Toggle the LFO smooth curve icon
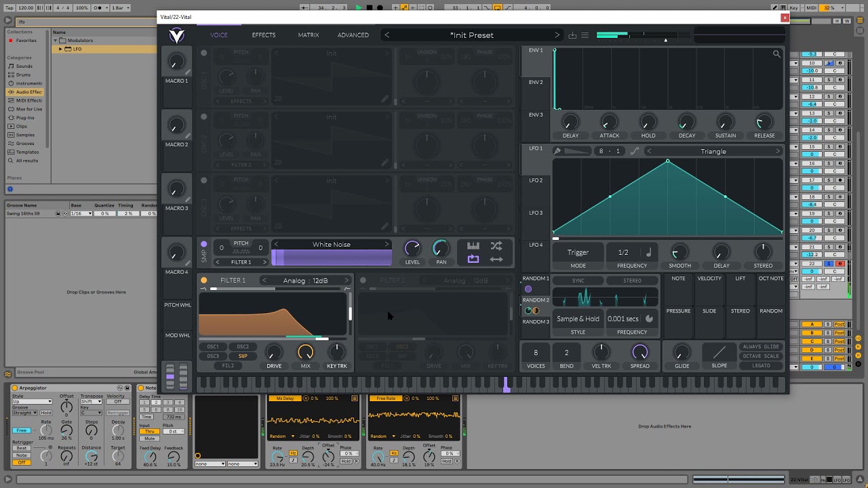The height and width of the screenshot is (488, 868). [x=635, y=151]
